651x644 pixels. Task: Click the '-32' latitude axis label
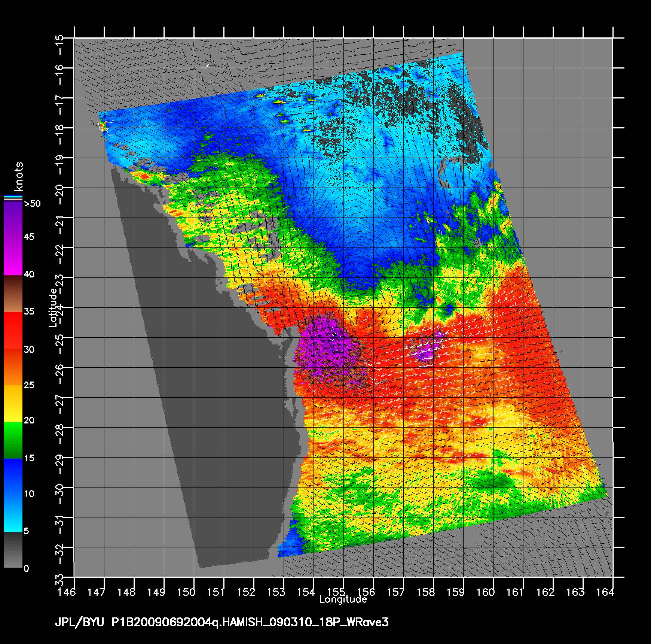click(60, 554)
